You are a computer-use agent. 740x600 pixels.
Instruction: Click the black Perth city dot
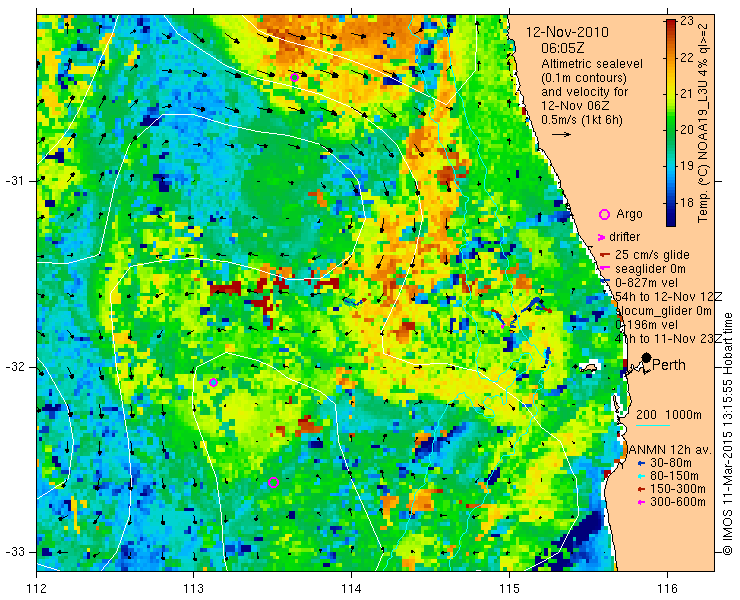click(x=647, y=358)
